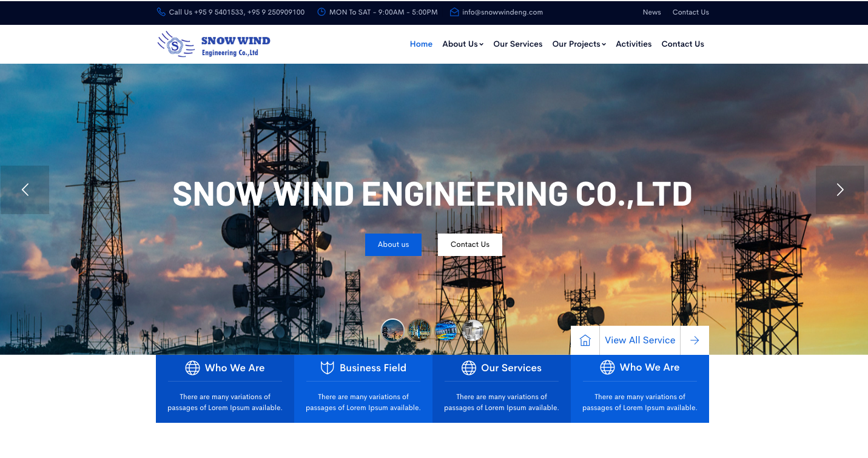
Task: Click the Call Us phone numbers text
Action: [237, 12]
